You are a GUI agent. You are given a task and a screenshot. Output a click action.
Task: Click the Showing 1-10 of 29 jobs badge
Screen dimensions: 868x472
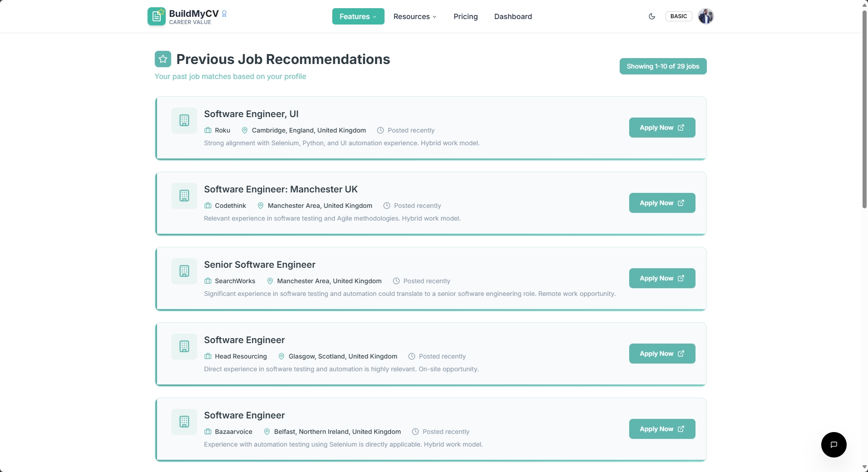pyautogui.click(x=663, y=66)
